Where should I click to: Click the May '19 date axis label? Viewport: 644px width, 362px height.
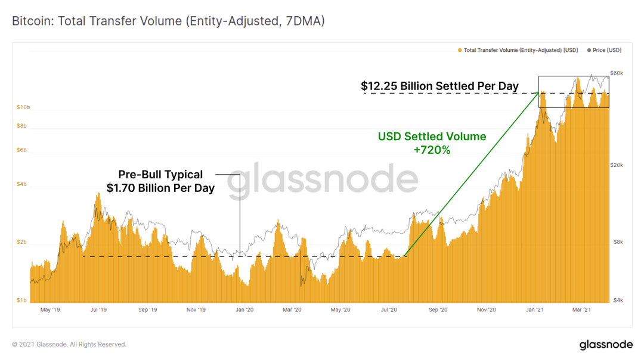50,310
